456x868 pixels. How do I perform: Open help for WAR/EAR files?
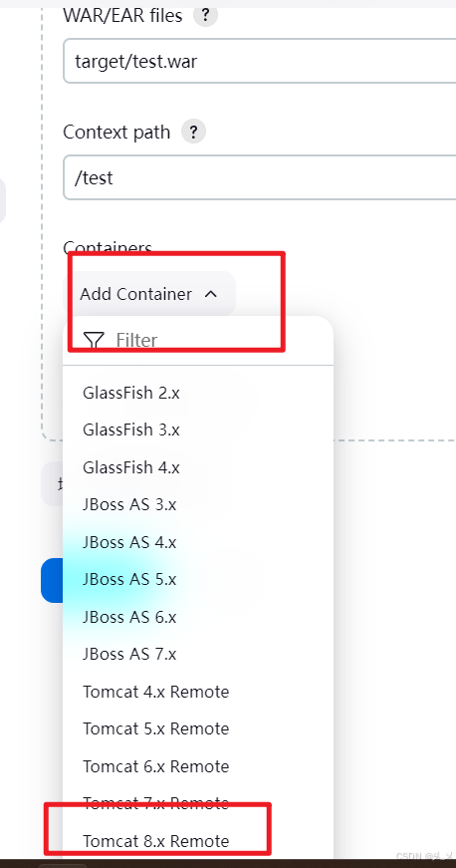pos(205,14)
